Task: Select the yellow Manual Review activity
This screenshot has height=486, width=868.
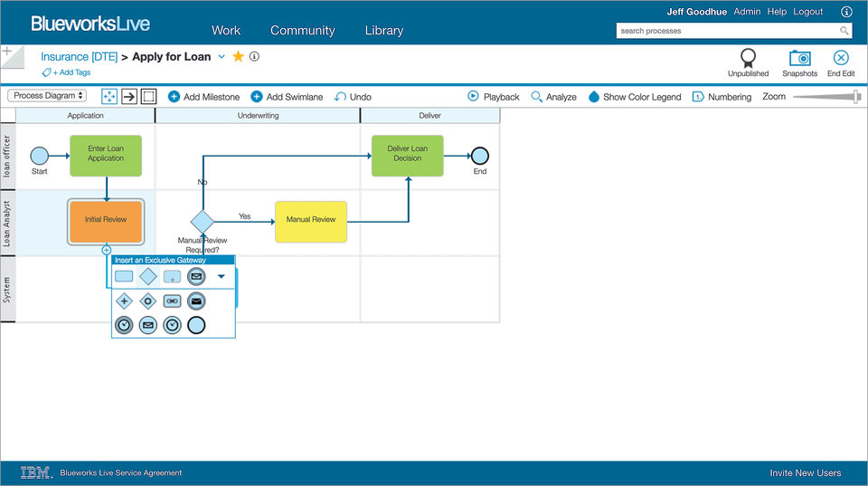Action: pyautogui.click(x=311, y=222)
